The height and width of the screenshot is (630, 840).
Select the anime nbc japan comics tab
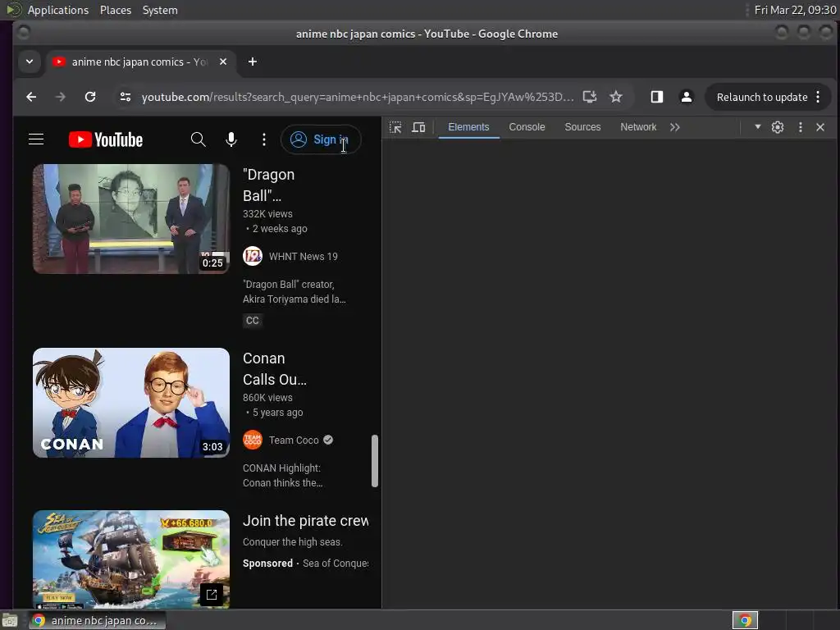click(x=141, y=62)
